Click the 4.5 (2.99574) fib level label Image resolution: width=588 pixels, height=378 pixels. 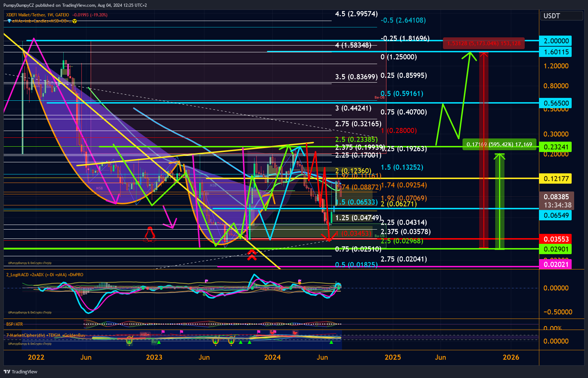point(357,14)
